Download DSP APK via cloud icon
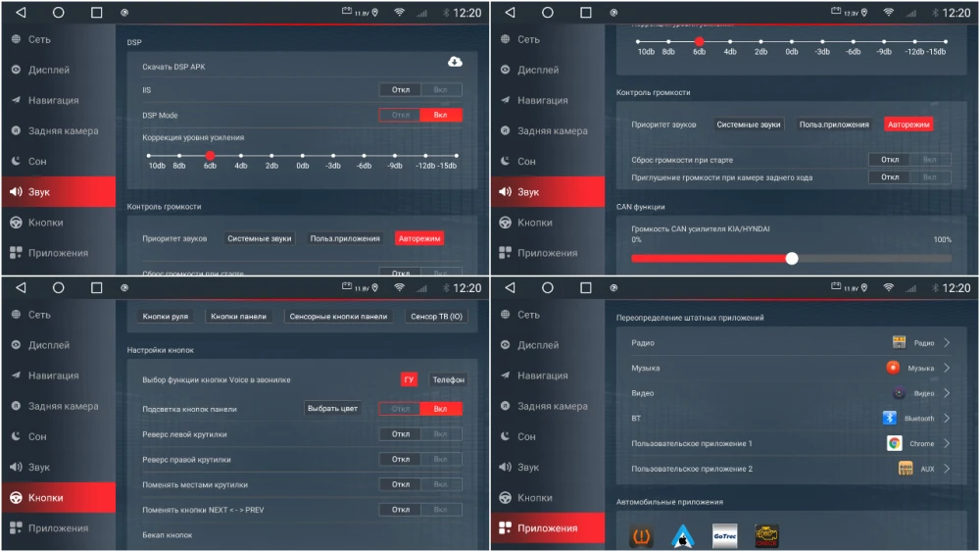This screenshot has height=551, width=980. pyautogui.click(x=455, y=62)
